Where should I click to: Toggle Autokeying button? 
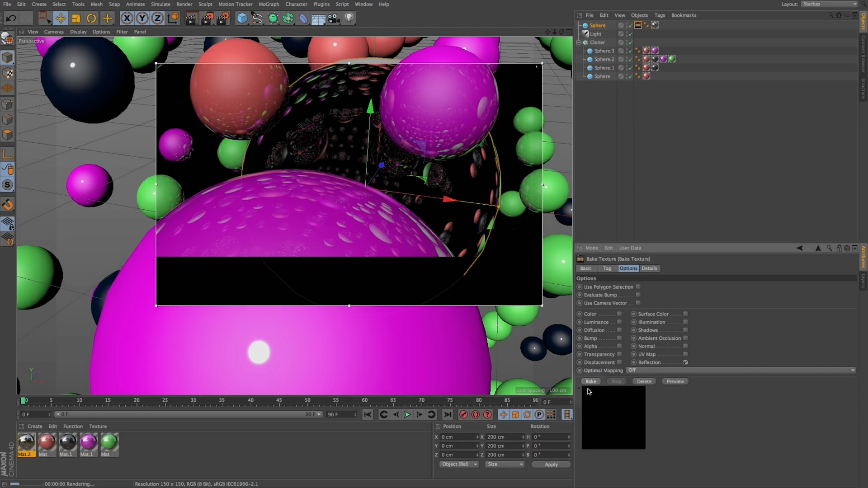coord(476,414)
